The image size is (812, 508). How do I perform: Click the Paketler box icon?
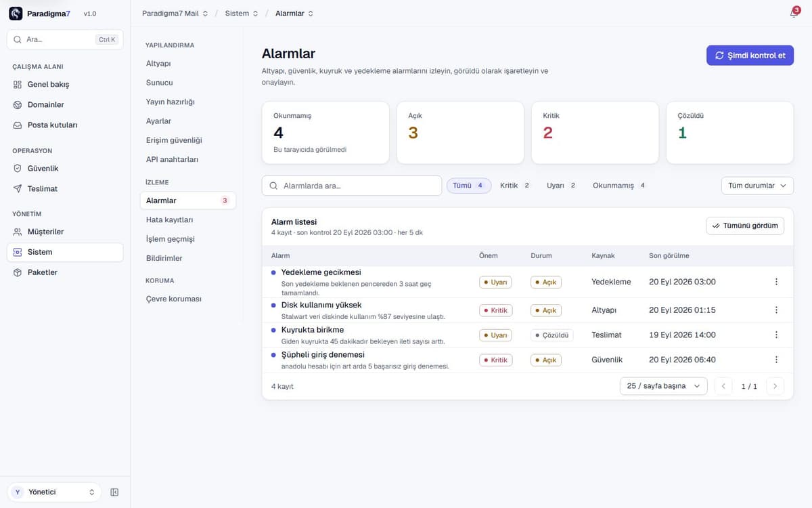pos(18,272)
